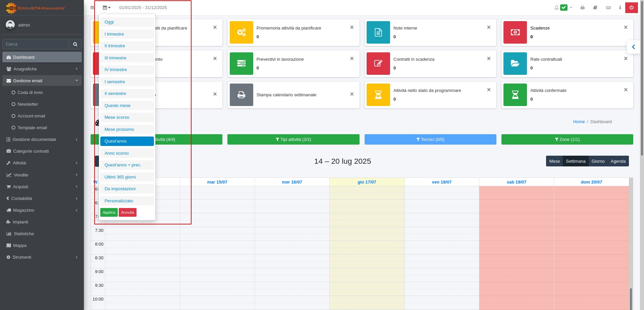
Task: Switch calendar to Mese view
Action: coord(554,161)
